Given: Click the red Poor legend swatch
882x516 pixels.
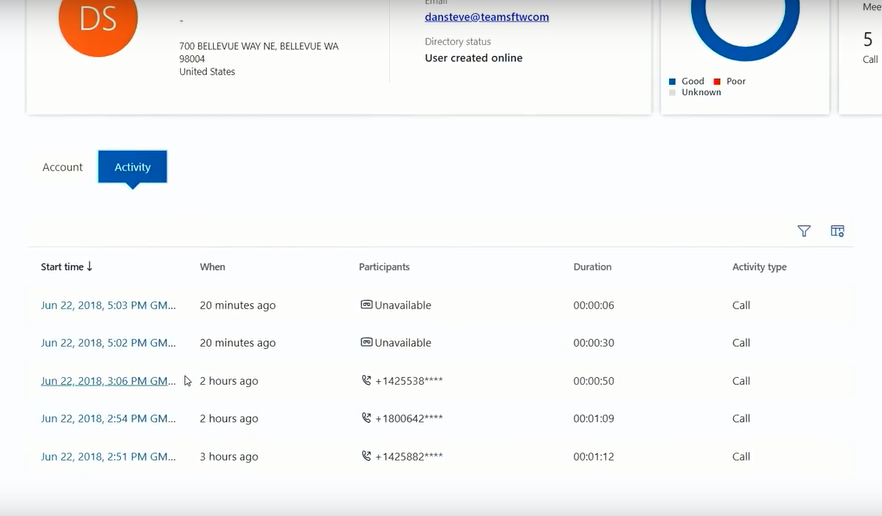Looking at the screenshot, I should 717,81.
